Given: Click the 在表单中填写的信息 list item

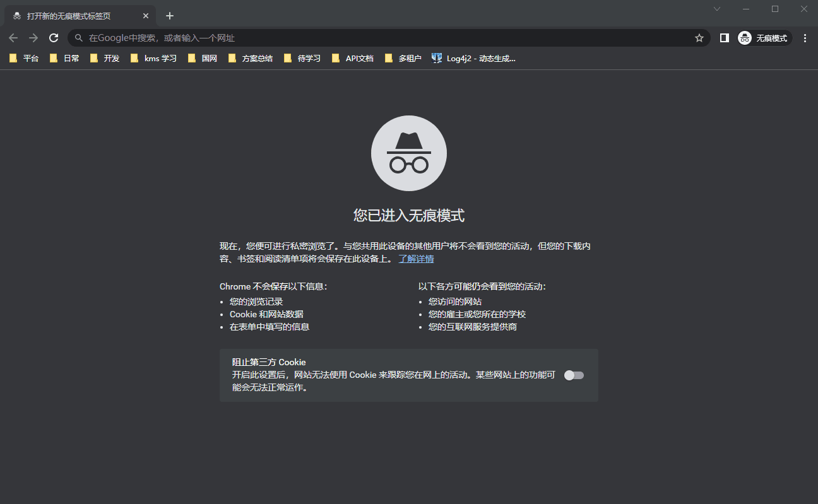Looking at the screenshot, I should point(270,327).
